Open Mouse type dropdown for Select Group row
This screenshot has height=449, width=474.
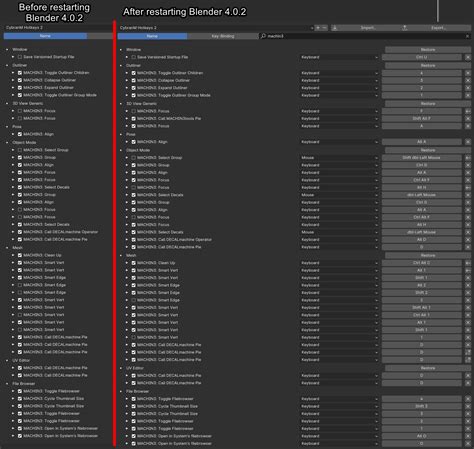[x=339, y=158]
